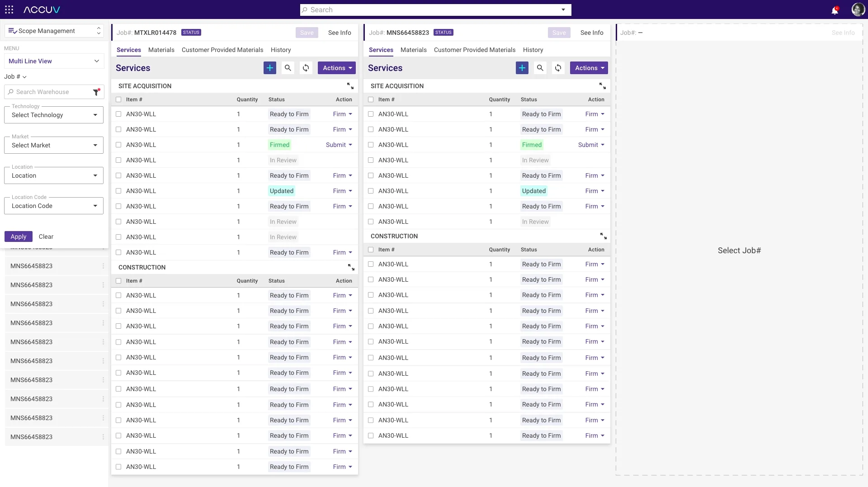Image resolution: width=868 pixels, height=487 pixels.
Task: Toggle select-all checkbox in MTXLR014478 Site Acquisition header
Action: pos(118,99)
